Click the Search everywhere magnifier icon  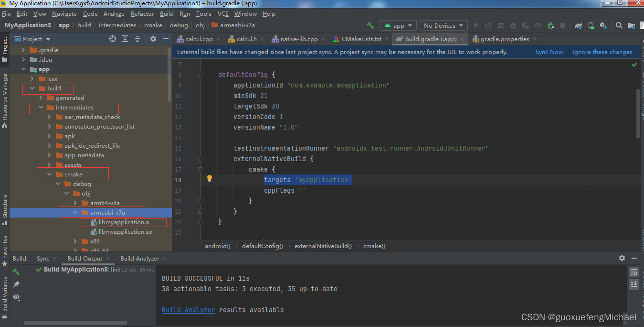619,25
